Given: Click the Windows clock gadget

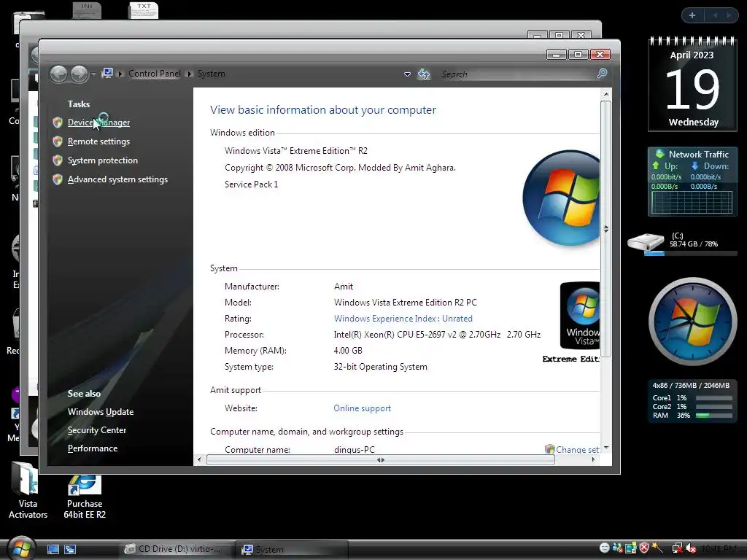Looking at the screenshot, I should (693, 322).
